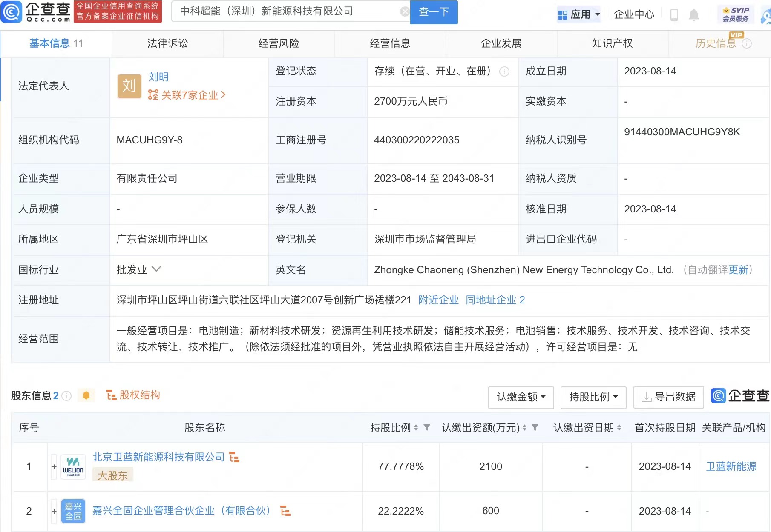Open 附近企业 link

[x=438, y=300]
